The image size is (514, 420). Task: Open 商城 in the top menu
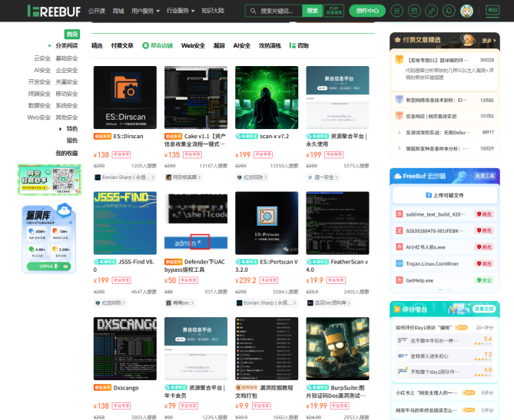[x=118, y=11]
